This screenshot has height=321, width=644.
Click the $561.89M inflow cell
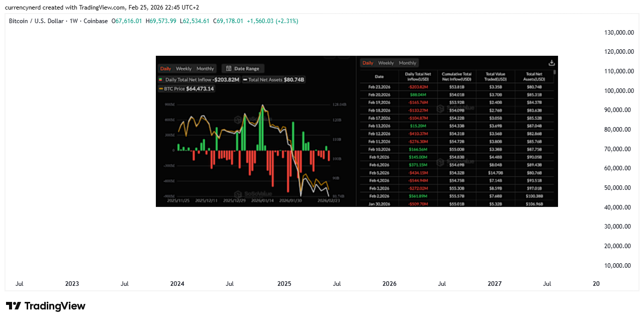[x=418, y=196]
